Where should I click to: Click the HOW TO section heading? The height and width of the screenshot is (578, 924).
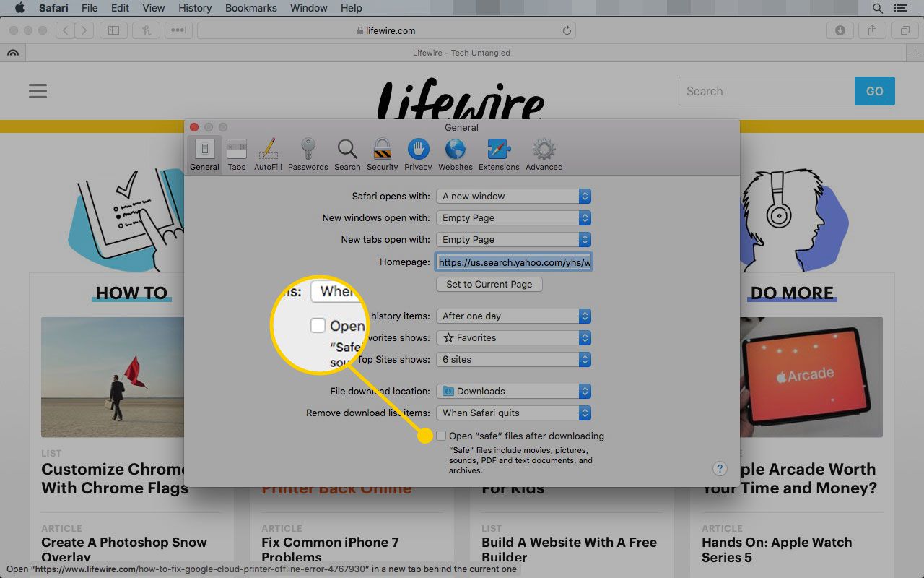coord(131,293)
